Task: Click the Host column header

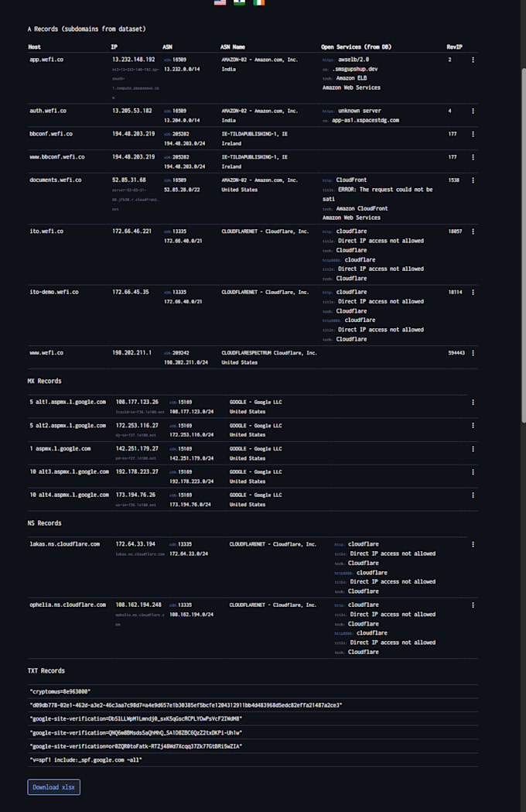Action: tap(35, 47)
